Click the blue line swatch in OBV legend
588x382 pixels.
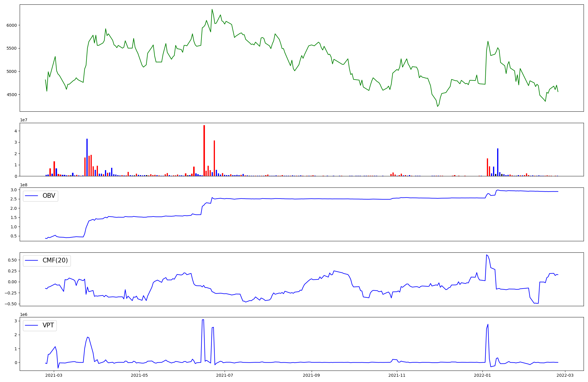(32, 196)
